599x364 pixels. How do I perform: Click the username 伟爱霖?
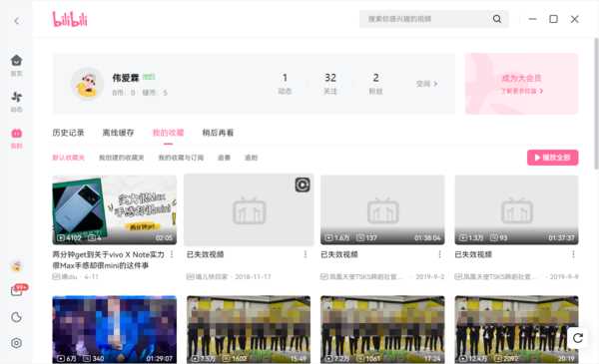(x=126, y=78)
